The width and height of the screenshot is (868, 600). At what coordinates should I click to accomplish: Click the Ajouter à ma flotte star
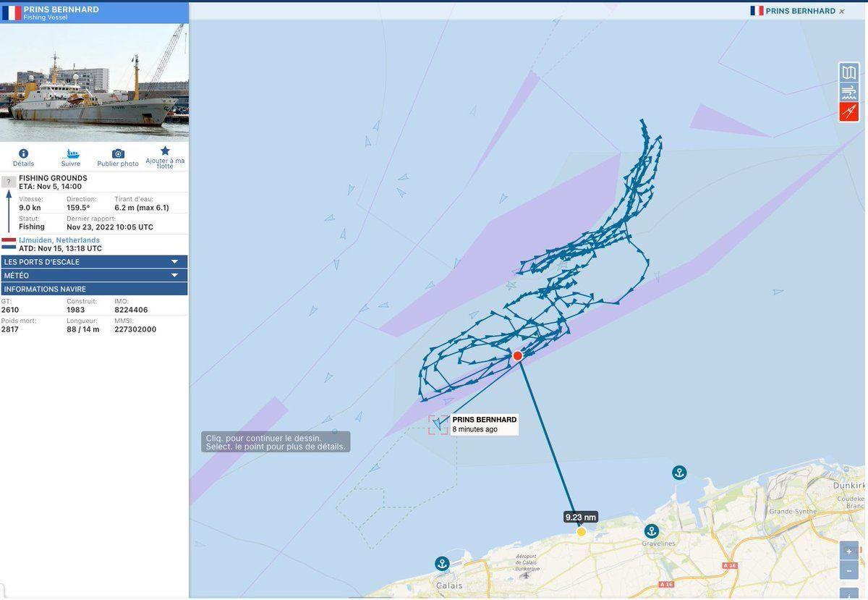click(165, 151)
